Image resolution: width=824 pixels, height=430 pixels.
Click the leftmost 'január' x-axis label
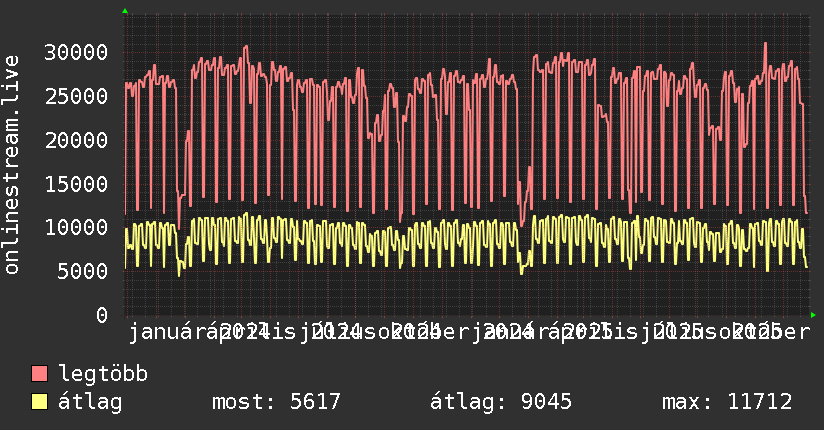(x=160, y=332)
